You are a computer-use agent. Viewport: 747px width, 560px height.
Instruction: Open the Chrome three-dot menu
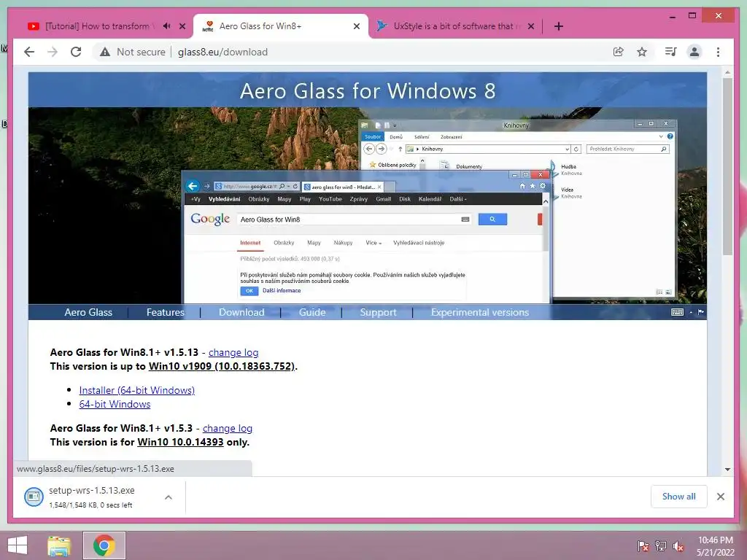(x=719, y=52)
